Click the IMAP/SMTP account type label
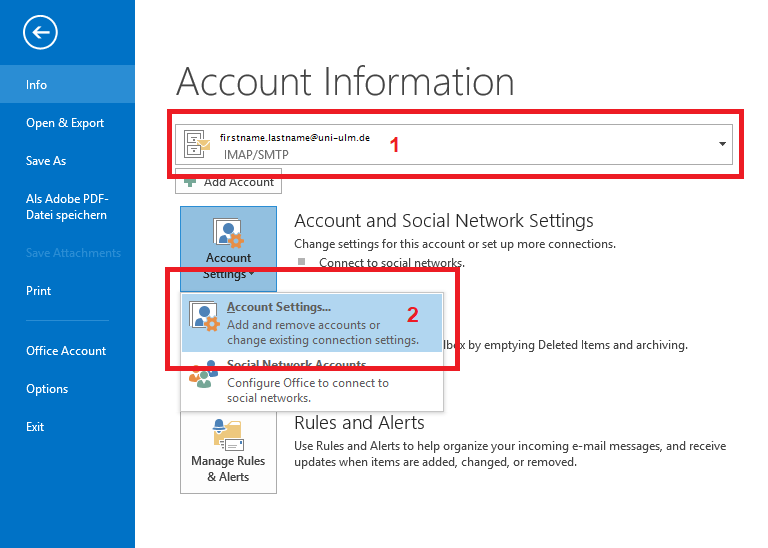 [256, 155]
